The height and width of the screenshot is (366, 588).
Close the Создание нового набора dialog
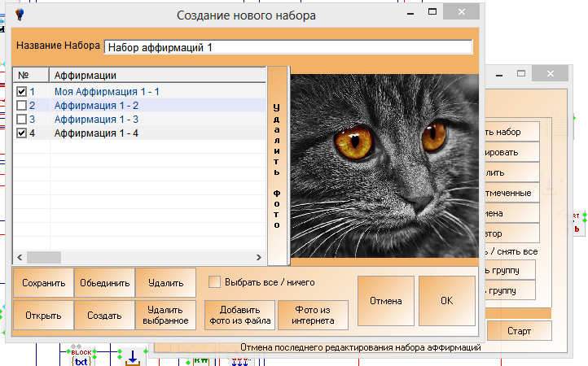(461, 14)
